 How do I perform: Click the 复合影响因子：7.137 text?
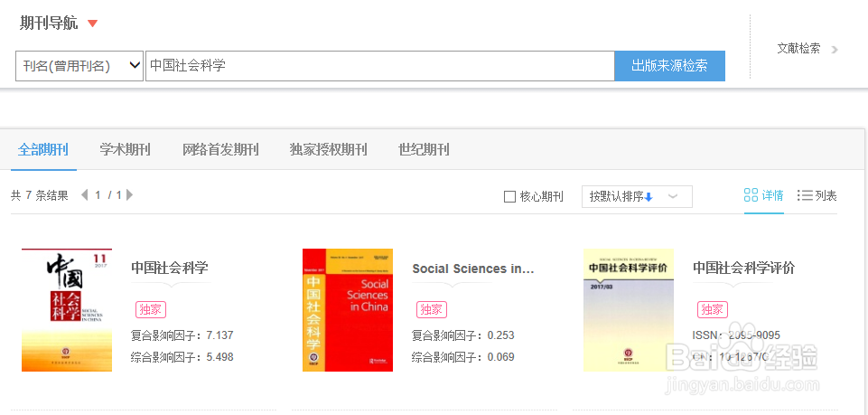[182, 335]
